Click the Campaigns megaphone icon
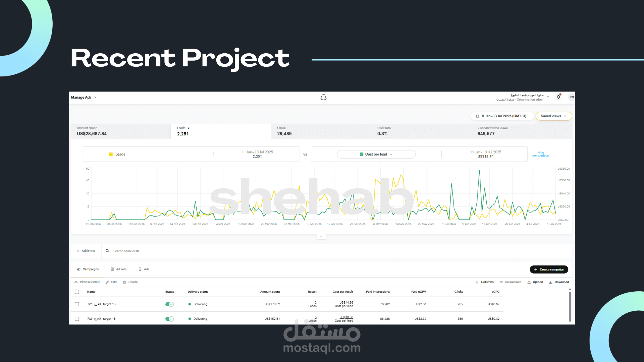Image resolution: width=644 pixels, height=362 pixels. (79, 269)
